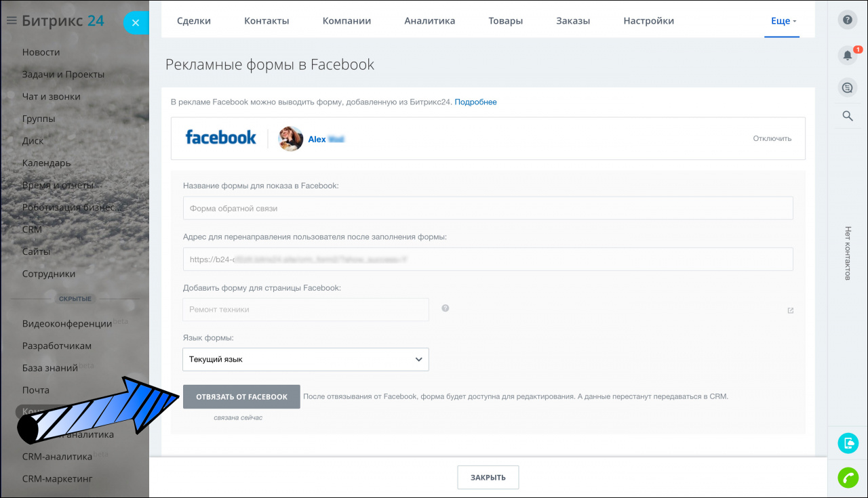Toggle the СКРЫТЫЕ section divider

[75, 299]
